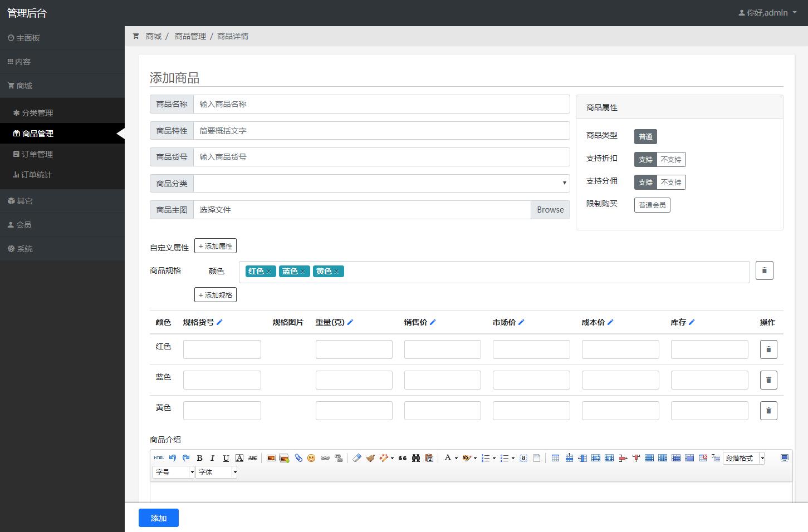
Task: Edit 库存 column with pencil icon
Action: click(x=692, y=322)
